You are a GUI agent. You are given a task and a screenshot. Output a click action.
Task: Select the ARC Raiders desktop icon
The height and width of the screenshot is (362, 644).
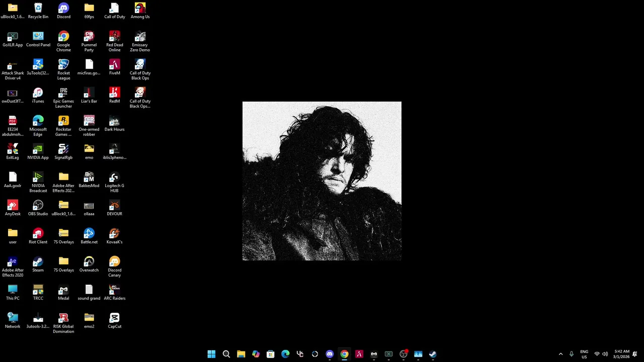point(115,293)
